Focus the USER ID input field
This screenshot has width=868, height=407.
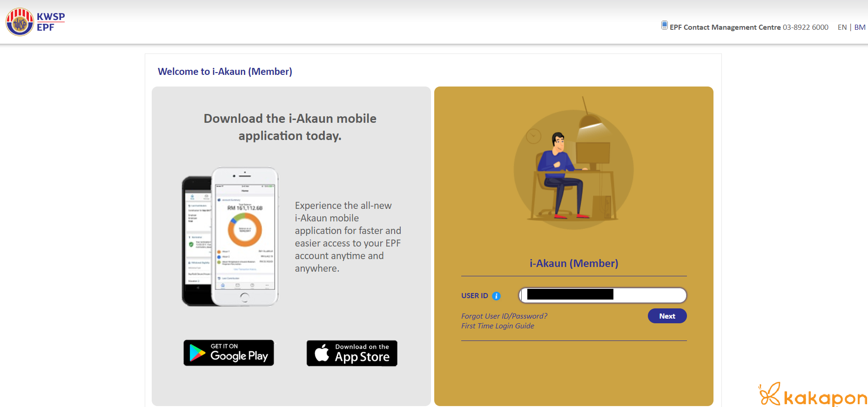(602, 295)
